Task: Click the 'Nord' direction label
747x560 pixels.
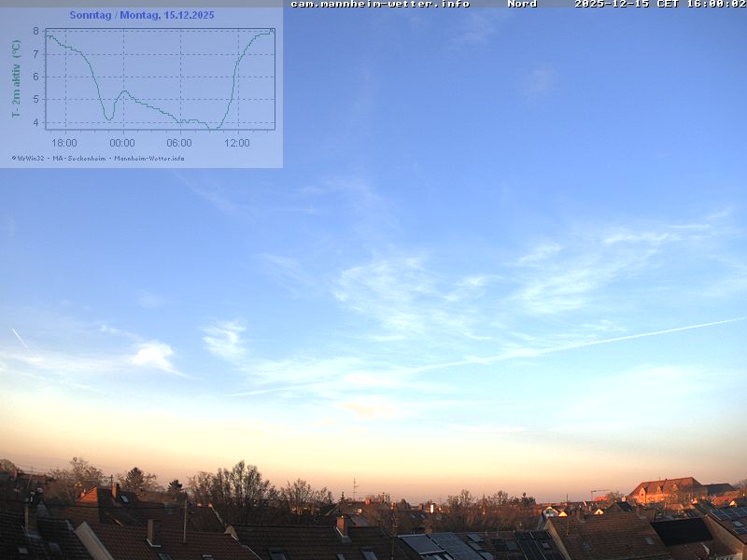Action: pyautogui.click(x=522, y=4)
